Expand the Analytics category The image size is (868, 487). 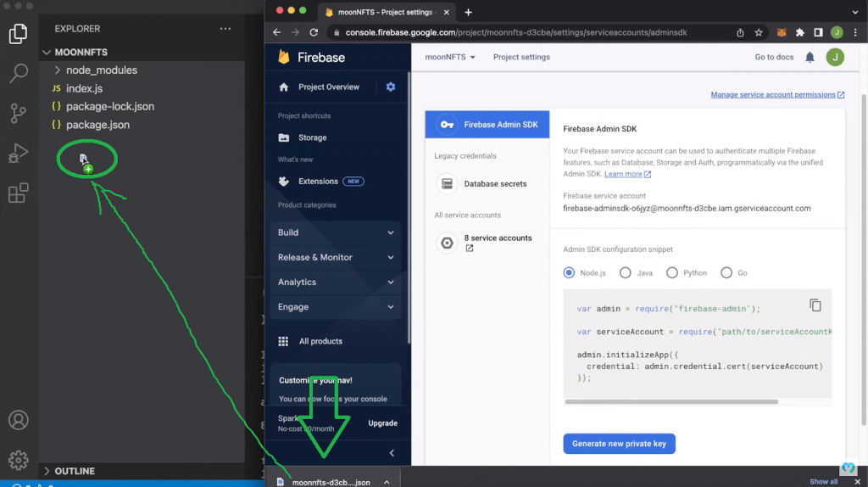(336, 282)
